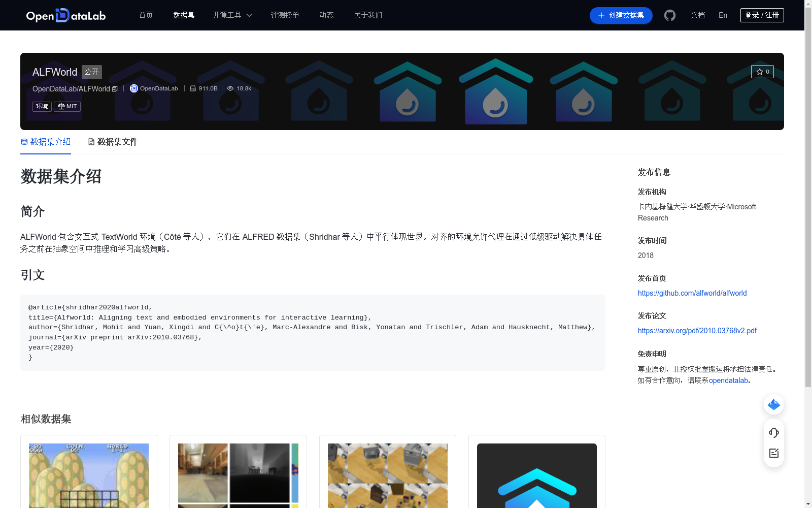This screenshot has width=812, height=508.
Task: Switch the language to En
Action: click(722, 15)
